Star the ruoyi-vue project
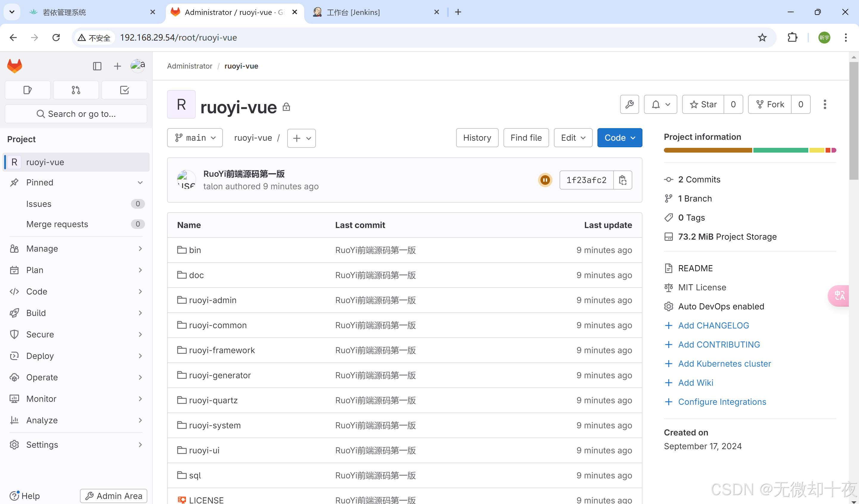Viewport: 859px width, 504px height. [703, 104]
